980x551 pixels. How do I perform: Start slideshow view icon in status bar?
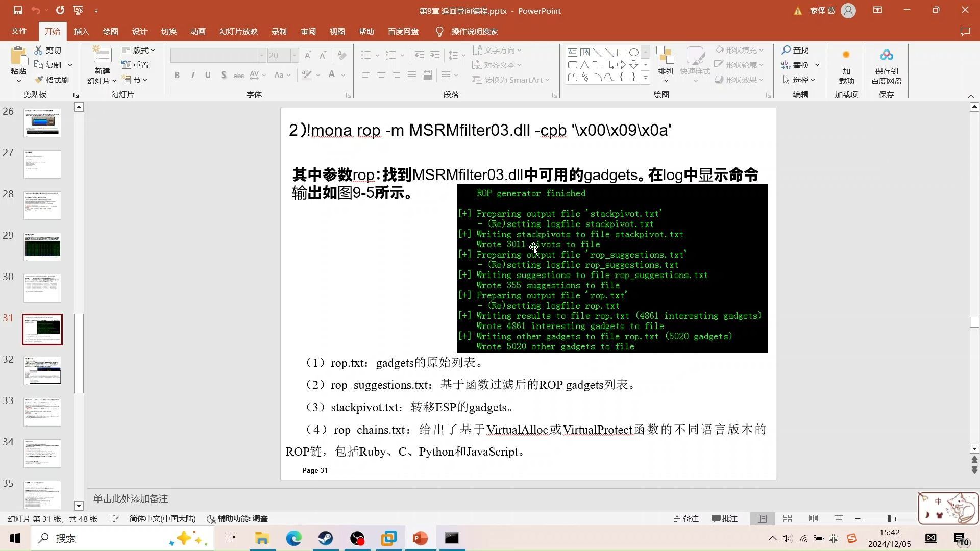(x=839, y=518)
